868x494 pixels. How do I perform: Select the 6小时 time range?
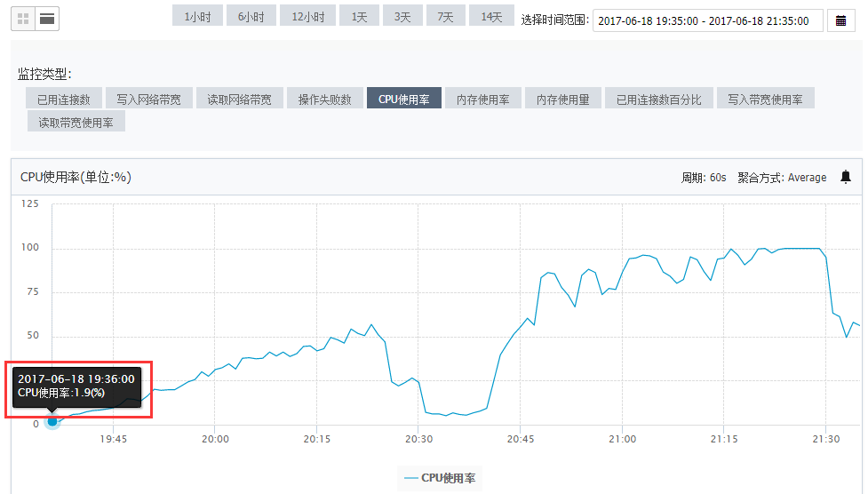click(x=251, y=17)
